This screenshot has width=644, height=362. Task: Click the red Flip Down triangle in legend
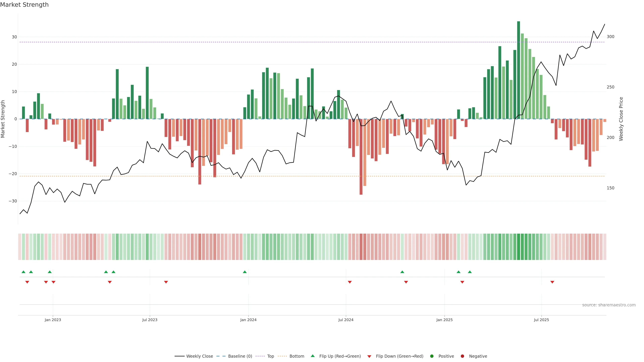pos(369,356)
